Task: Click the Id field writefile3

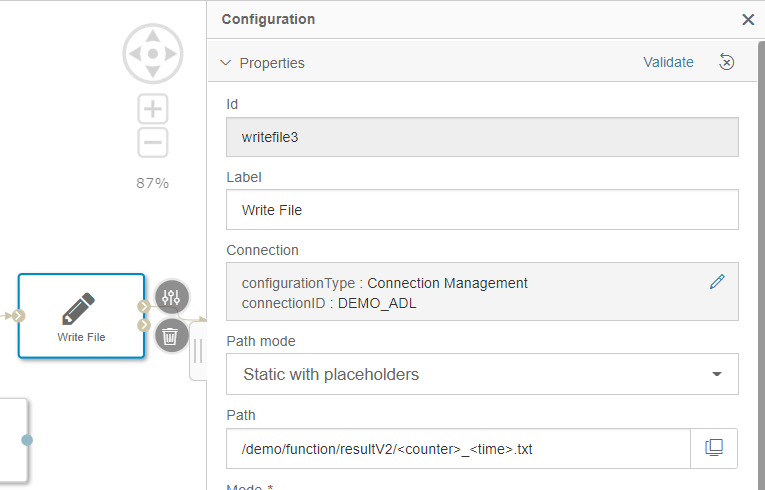Action: point(482,137)
